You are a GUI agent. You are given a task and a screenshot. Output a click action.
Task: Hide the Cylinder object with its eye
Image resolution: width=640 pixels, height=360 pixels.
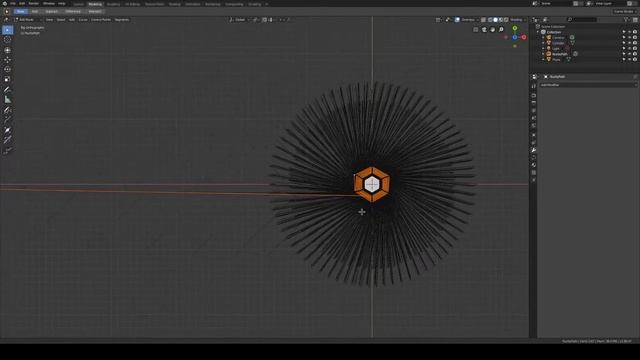click(629, 43)
